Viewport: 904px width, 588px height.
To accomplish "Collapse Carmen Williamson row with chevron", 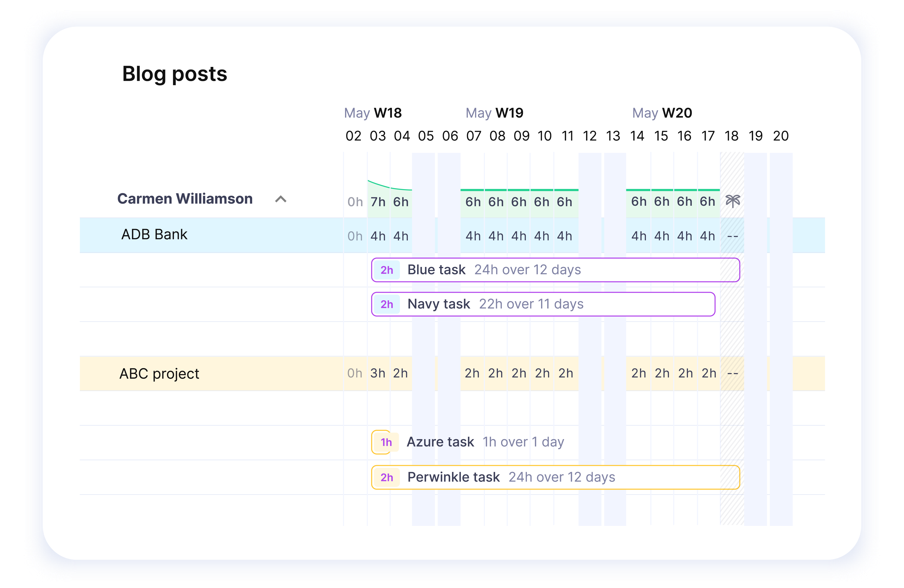I will tap(281, 199).
